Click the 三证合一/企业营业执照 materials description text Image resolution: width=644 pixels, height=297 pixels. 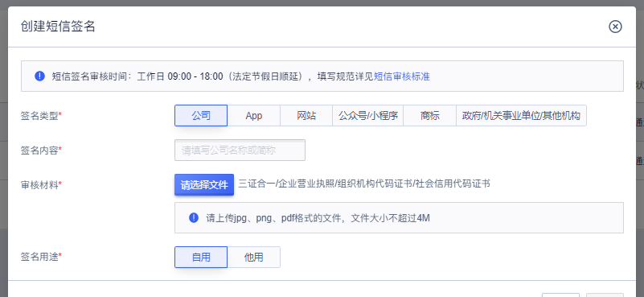364,184
